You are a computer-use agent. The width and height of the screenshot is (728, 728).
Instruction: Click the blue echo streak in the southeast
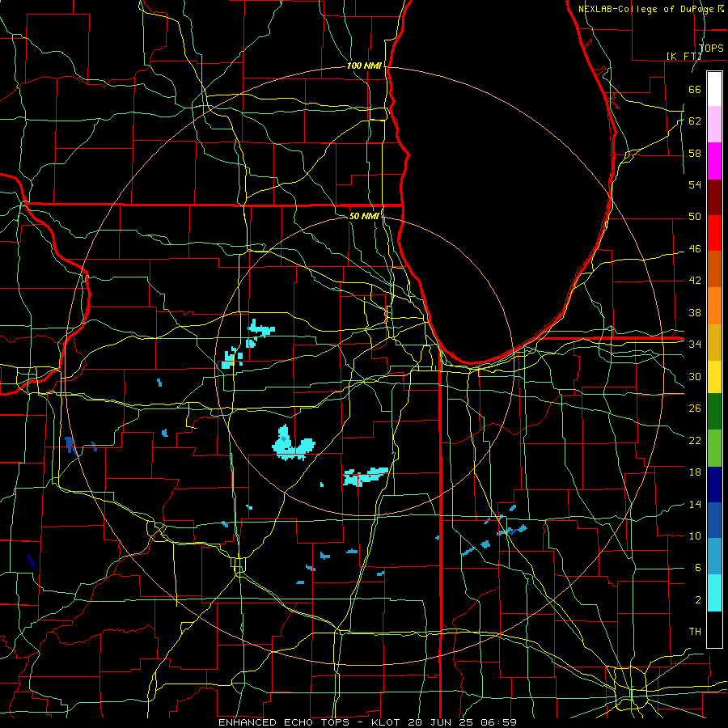coord(512,531)
